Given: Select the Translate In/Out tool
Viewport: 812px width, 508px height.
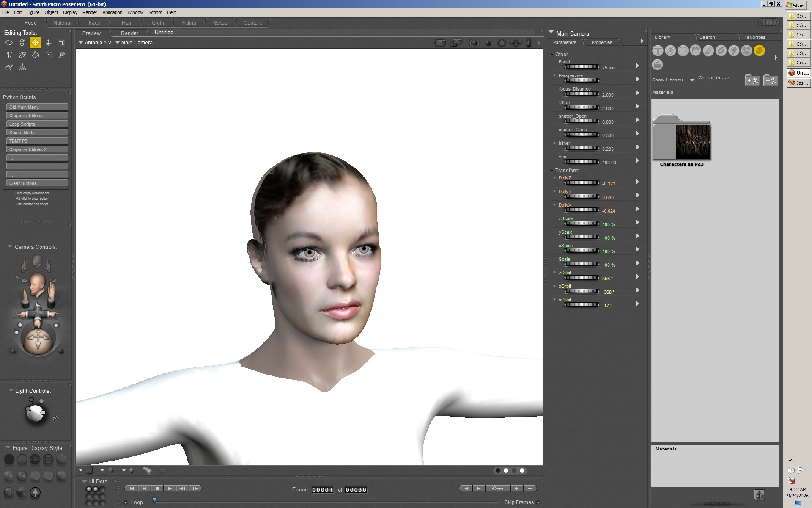Looking at the screenshot, I should click(49, 43).
